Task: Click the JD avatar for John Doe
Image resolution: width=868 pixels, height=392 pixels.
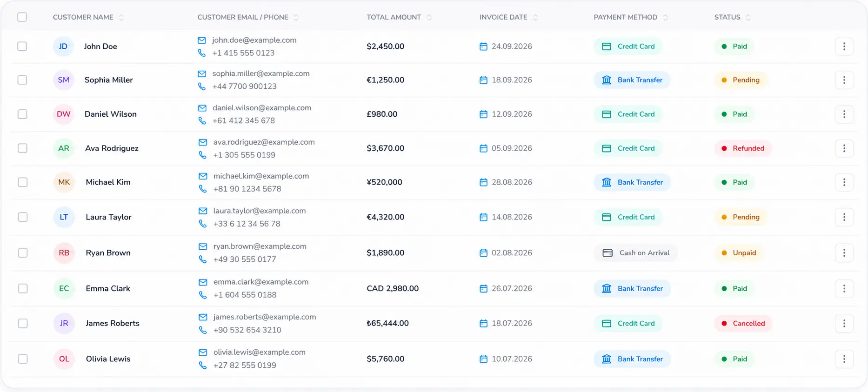Action: [63, 47]
